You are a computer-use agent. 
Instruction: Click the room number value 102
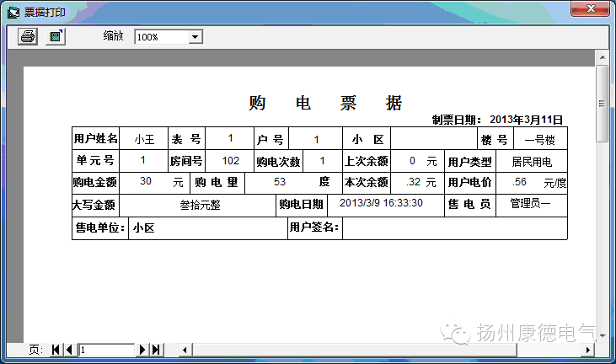pos(230,161)
